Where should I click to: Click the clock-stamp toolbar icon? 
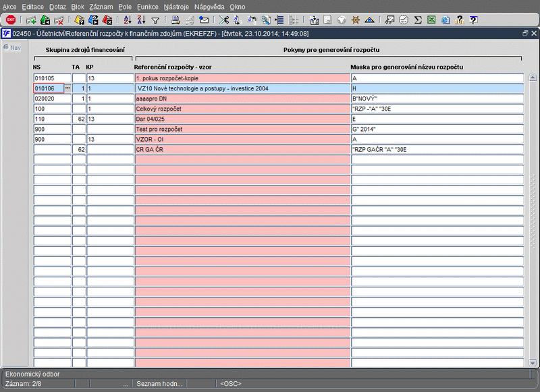pos(404,20)
